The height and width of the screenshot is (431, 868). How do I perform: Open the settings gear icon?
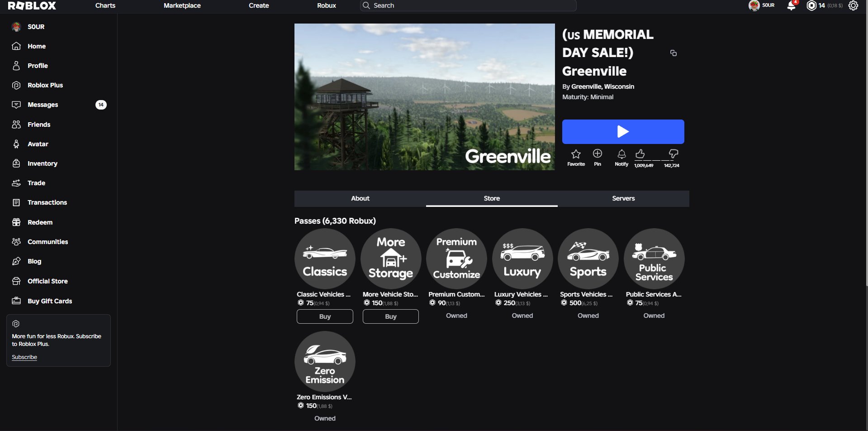tap(853, 5)
